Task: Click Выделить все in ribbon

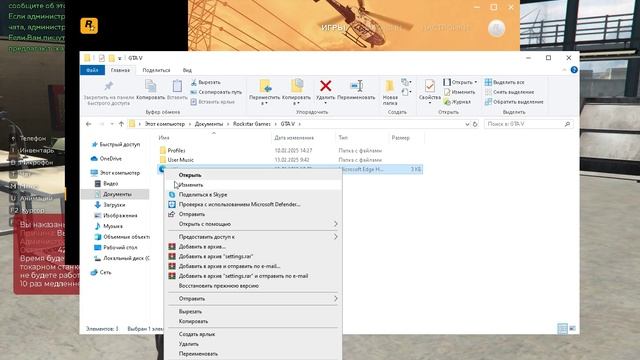Action: click(504, 82)
